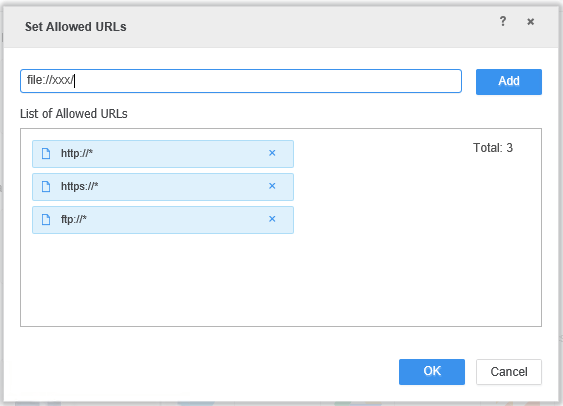The height and width of the screenshot is (406, 563).
Task: Confirm the dialog with OK
Action: pyautogui.click(x=432, y=372)
